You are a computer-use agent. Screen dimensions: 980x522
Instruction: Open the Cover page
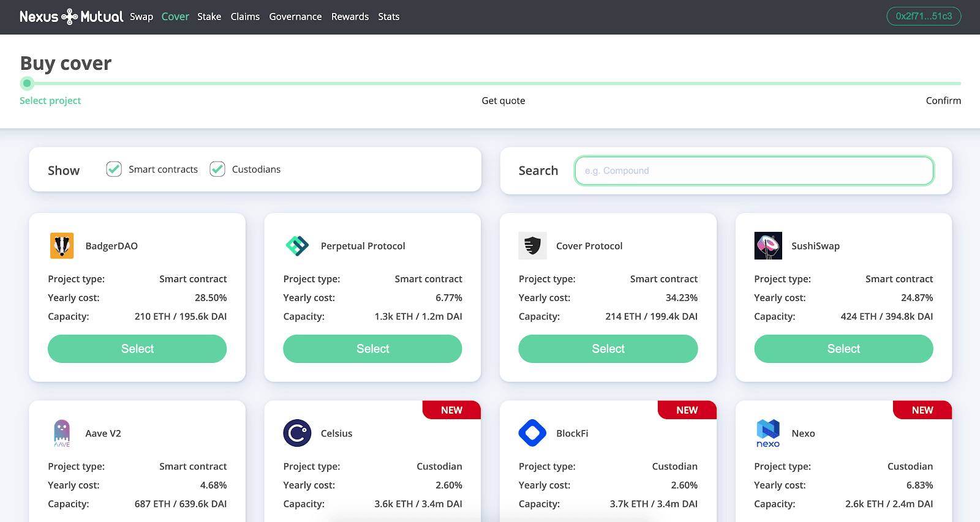click(175, 17)
